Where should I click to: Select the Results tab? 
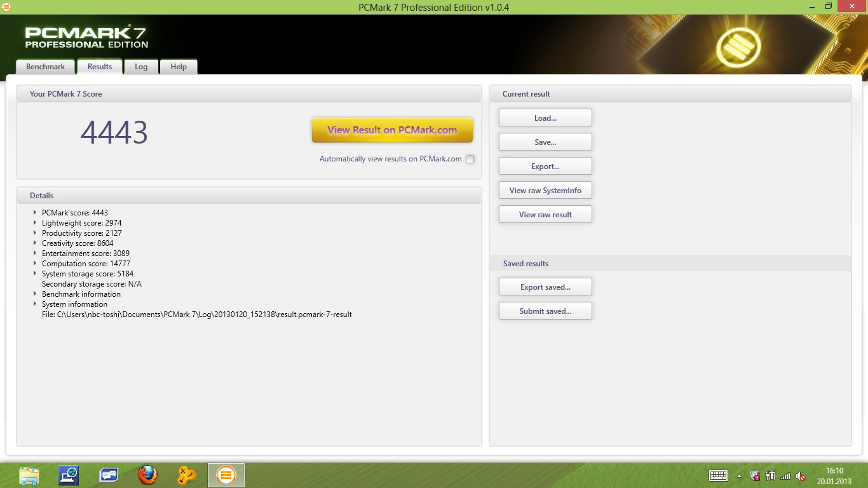point(100,67)
